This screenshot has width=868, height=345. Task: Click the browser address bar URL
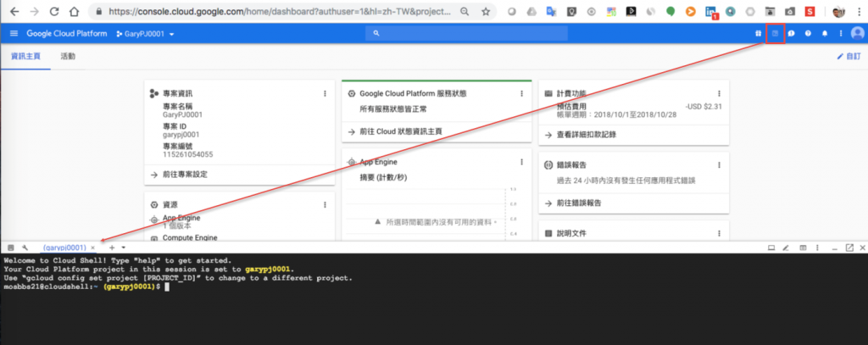(280, 11)
